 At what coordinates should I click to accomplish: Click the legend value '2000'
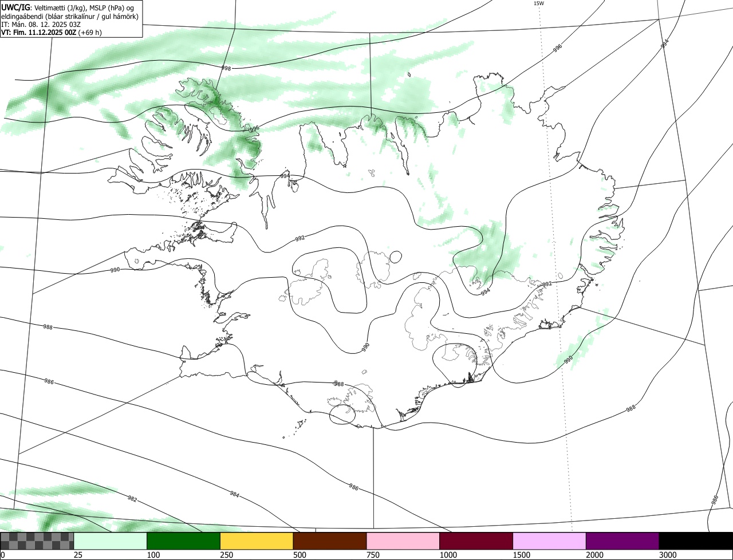594,555
